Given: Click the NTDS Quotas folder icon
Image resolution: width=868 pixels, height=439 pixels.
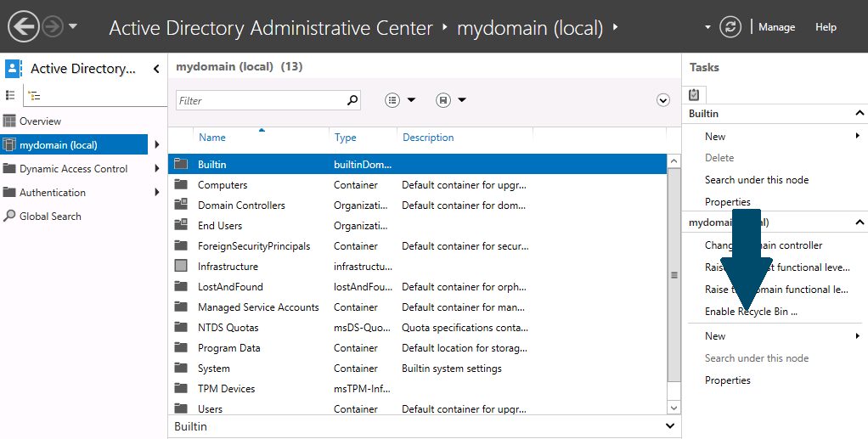Looking at the screenshot, I should pyautogui.click(x=181, y=328).
